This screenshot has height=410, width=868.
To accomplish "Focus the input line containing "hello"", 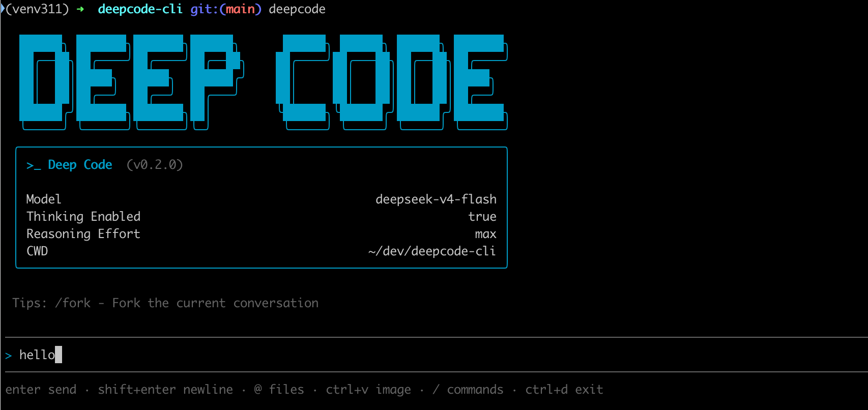I will click(x=437, y=355).
